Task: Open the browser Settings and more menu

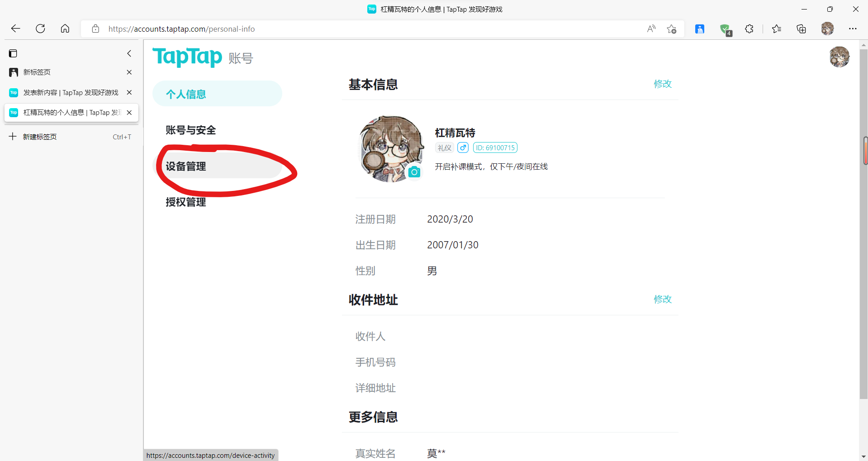Action: tap(853, 29)
